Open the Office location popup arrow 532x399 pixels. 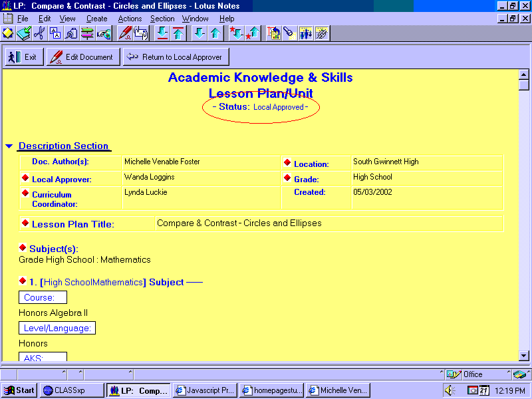pyautogui.click(x=508, y=372)
